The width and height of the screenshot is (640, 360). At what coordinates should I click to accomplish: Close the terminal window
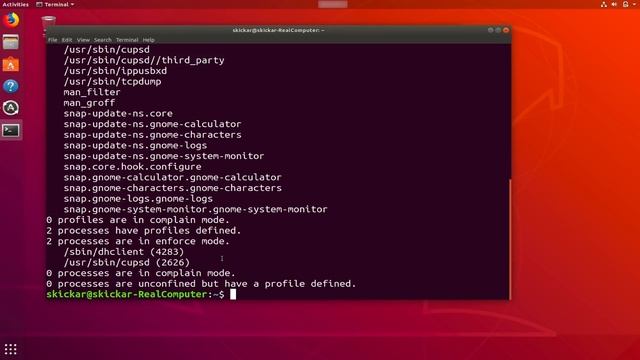point(506,30)
